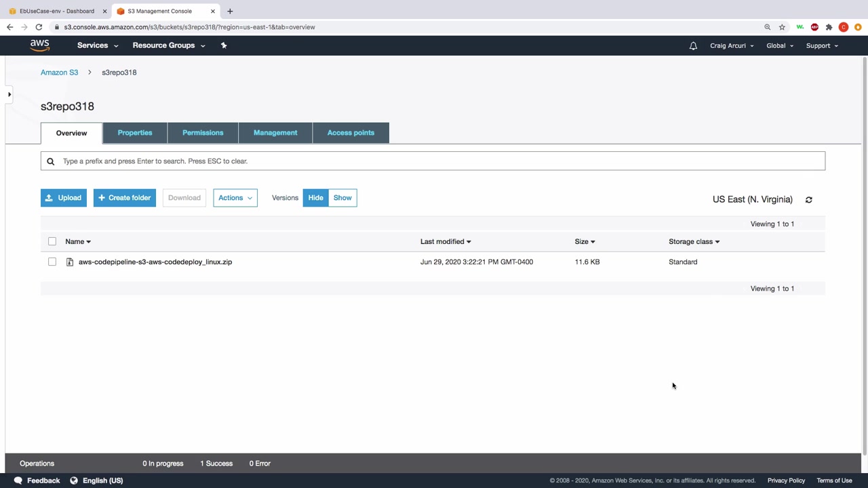Open the notifications bell icon
868x488 pixels.
tap(693, 46)
